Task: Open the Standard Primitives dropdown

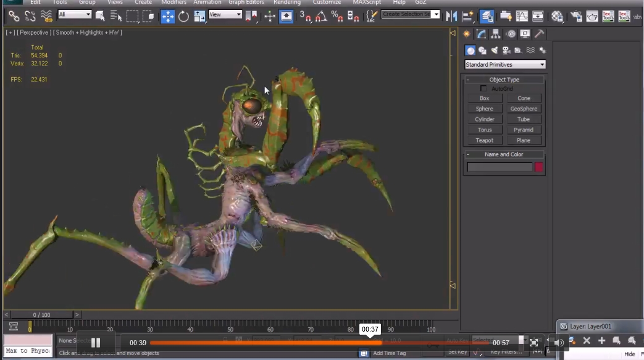Action: [505, 64]
